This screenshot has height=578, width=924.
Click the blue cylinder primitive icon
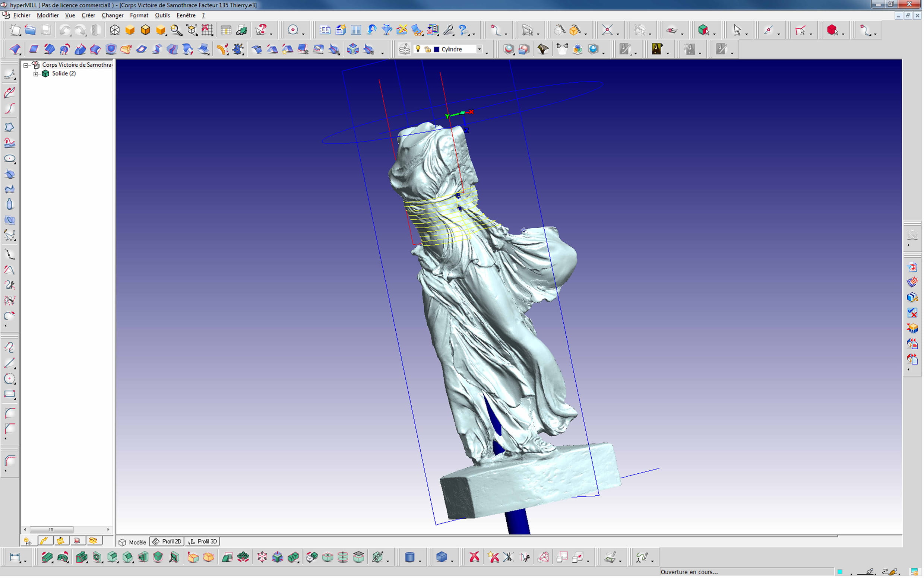click(409, 557)
